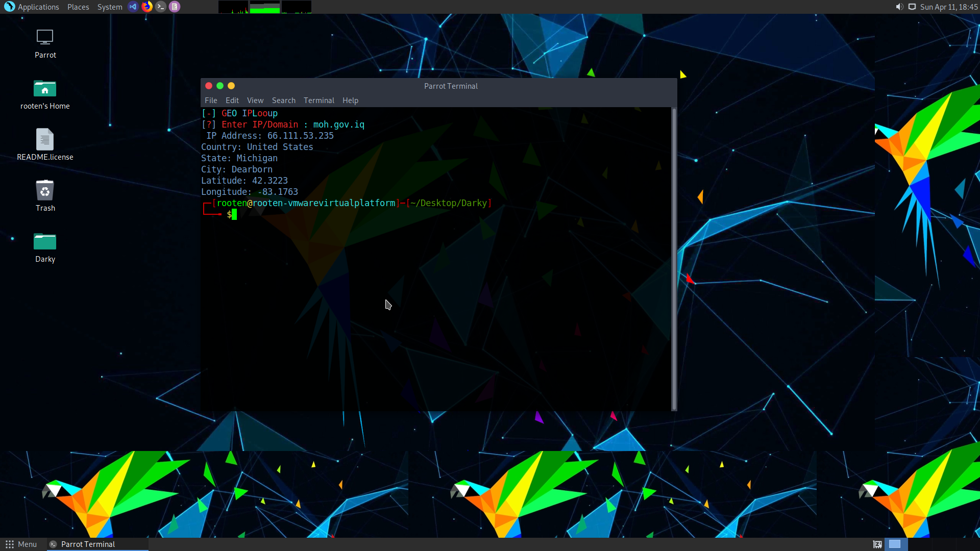
Task: Open the Places menu
Action: (x=78, y=7)
